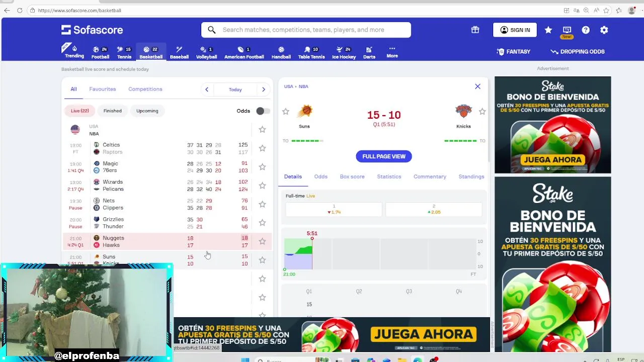Open the Table Tennis section
The image size is (644, 362).
click(x=311, y=52)
